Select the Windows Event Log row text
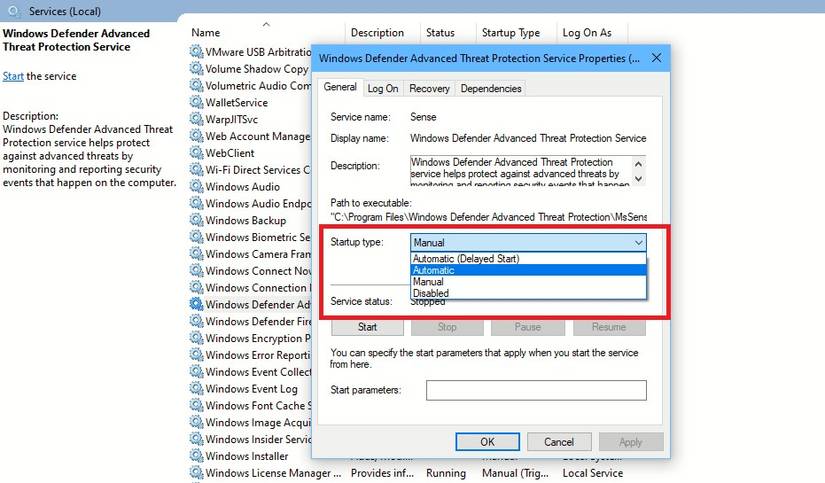The width and height of the screenshot is (825, 483). coord(251,389)
